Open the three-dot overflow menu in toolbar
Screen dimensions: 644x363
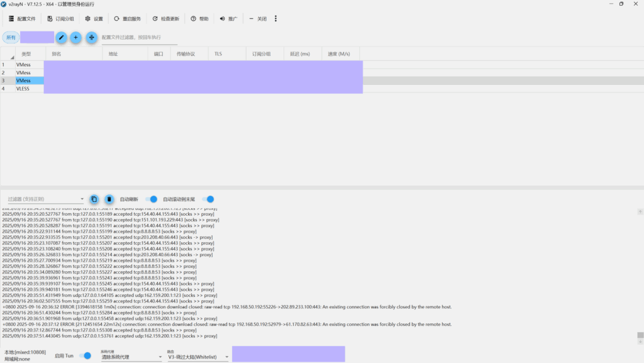pos(275,19)
